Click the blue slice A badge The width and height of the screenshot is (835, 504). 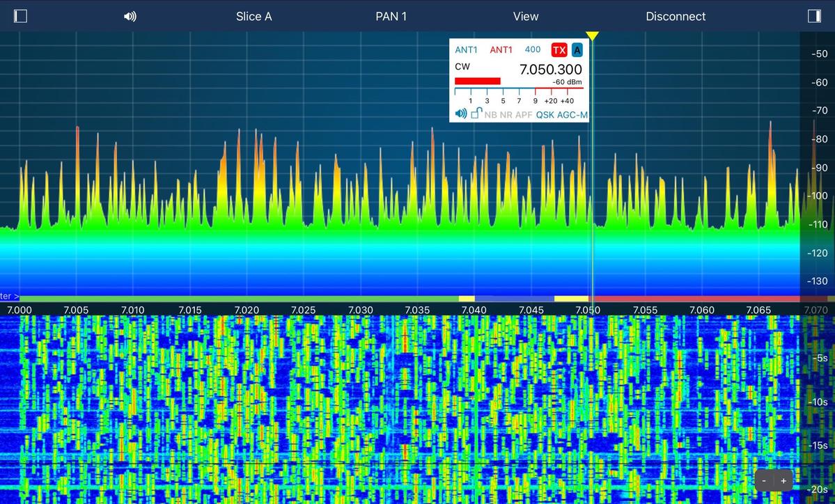pyautogui.click(x=577, y=50)
